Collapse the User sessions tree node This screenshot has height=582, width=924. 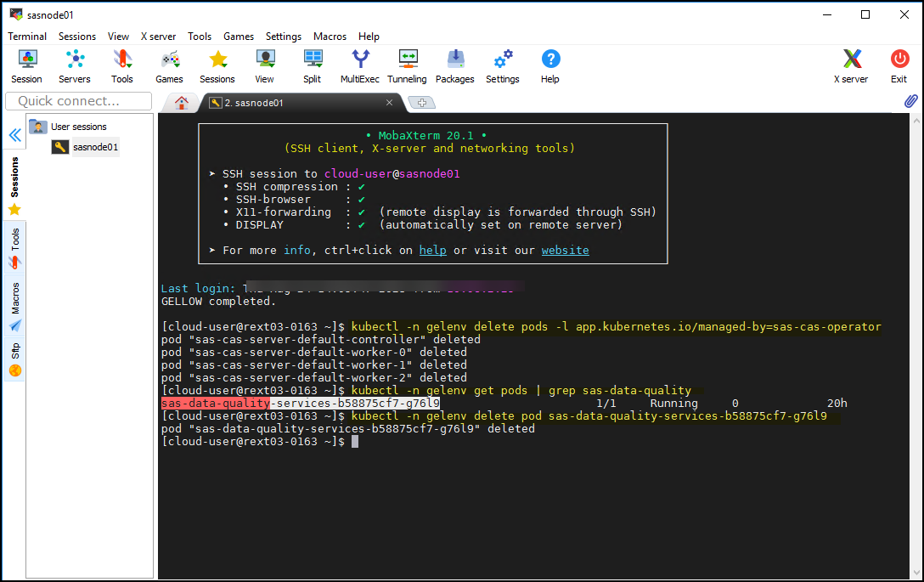[37, 126]
